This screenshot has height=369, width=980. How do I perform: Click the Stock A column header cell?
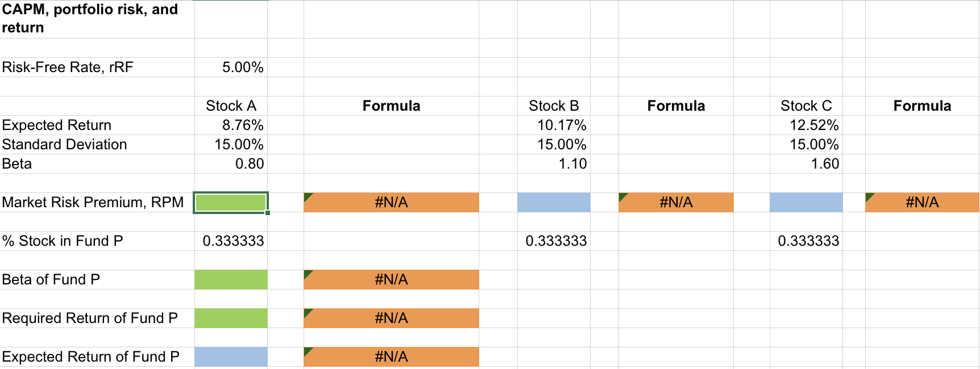[231, 106]
